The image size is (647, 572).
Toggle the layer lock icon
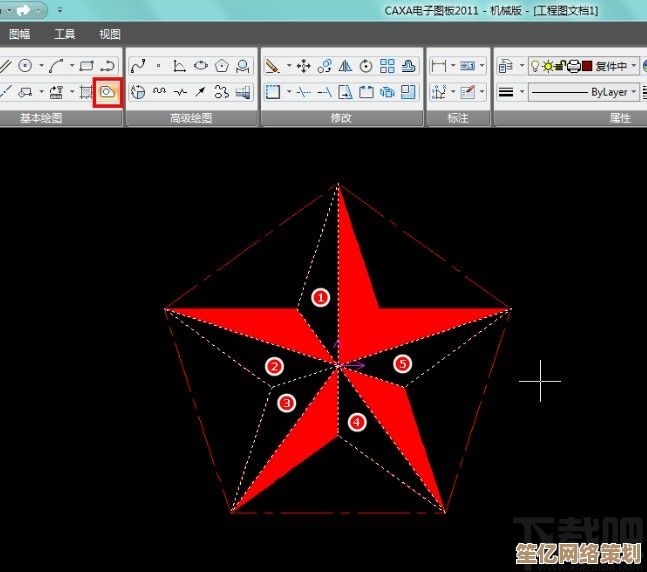point(560,66)
